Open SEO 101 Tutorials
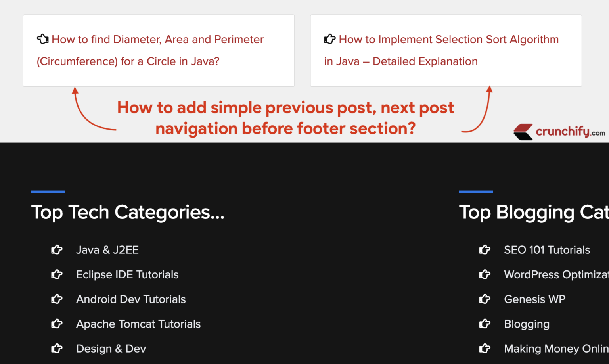Viewport: 609px width, 364px height. [x=547, y=249]
